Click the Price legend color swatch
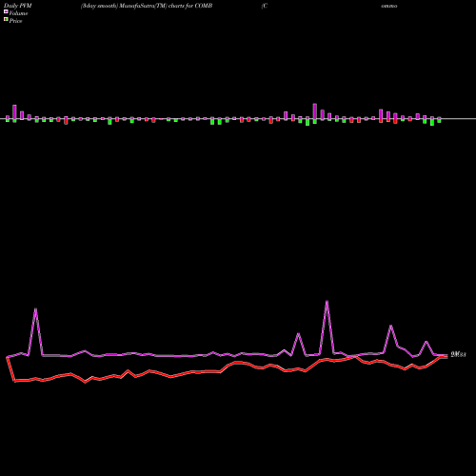Image resolution: width=476 pixels, height=476 pixels. (x=6, y=19)
